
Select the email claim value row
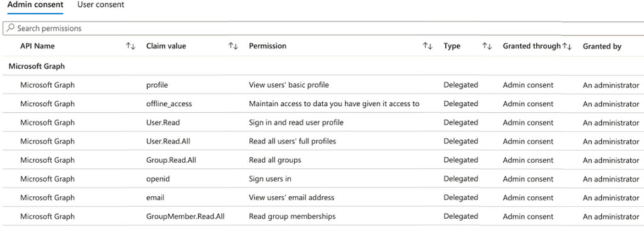[322, 198]
